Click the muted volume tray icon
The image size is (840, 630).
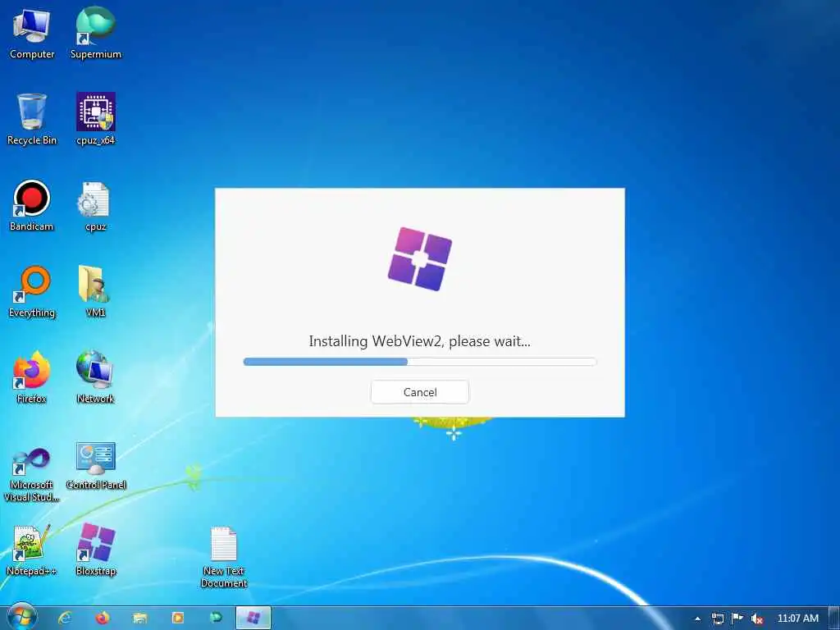click(757, 619)
